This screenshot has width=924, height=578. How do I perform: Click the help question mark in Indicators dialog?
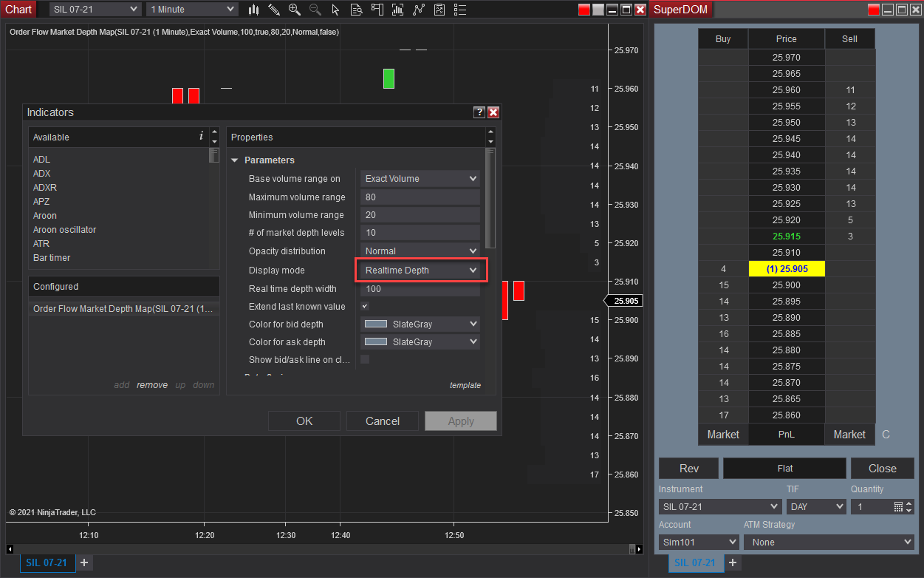(x=479, y=112)
